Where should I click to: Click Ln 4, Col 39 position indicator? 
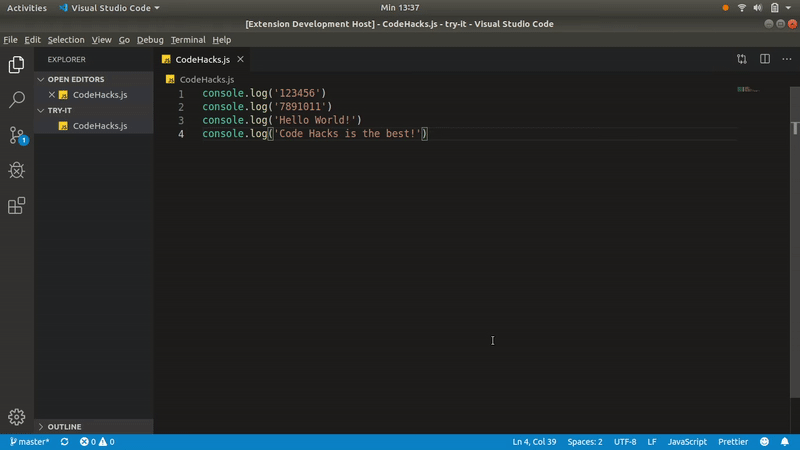tap(534, 442)
